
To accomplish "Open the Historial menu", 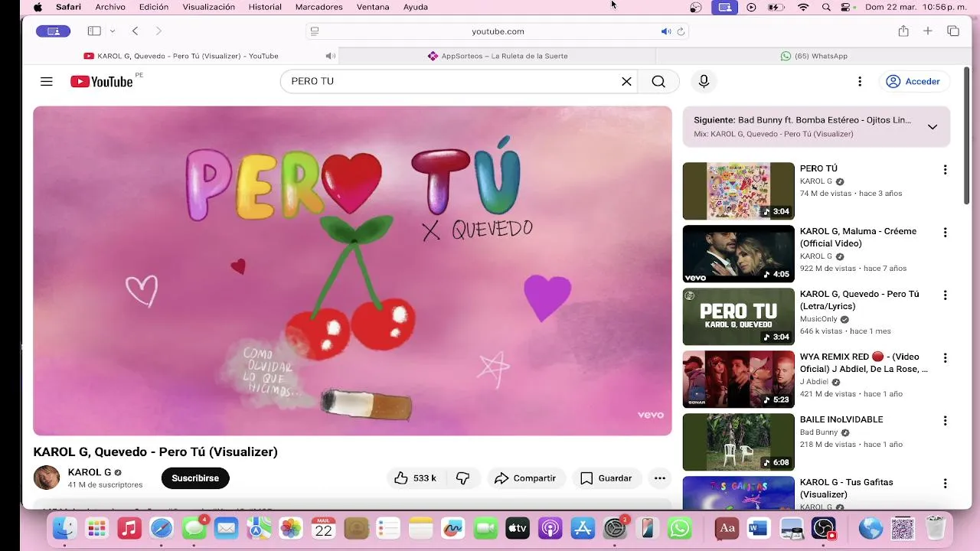I will pos(265,7).
